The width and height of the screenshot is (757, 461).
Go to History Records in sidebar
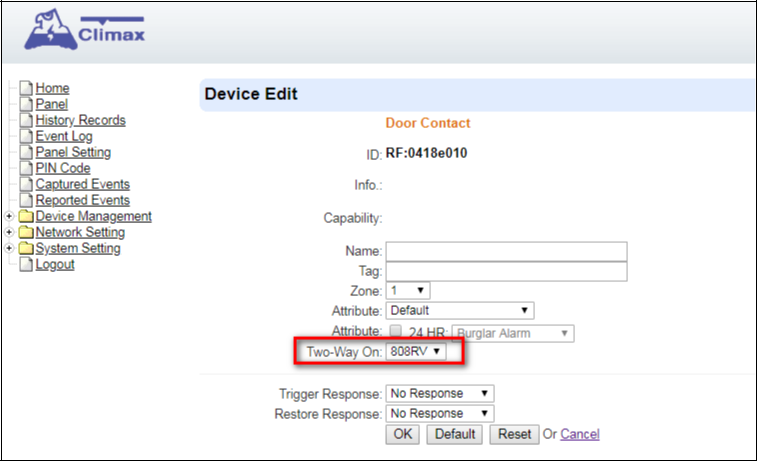pos(80,120)
